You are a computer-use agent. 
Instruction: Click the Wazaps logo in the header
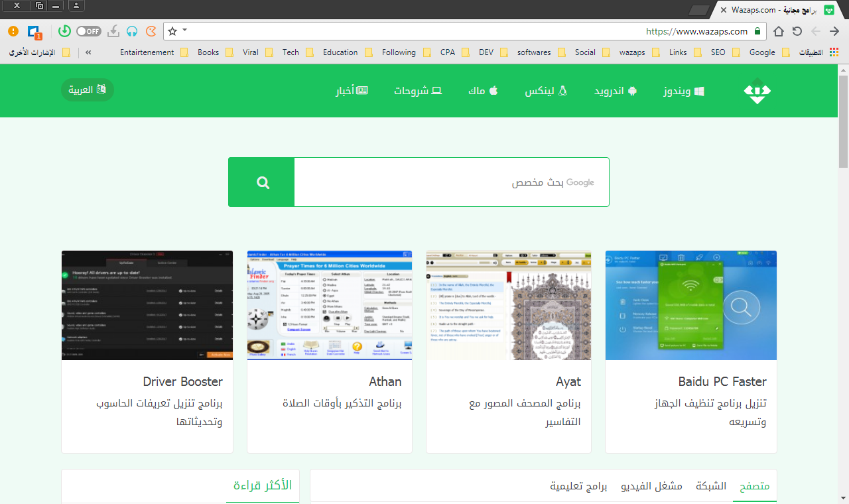tap(757, 92)
